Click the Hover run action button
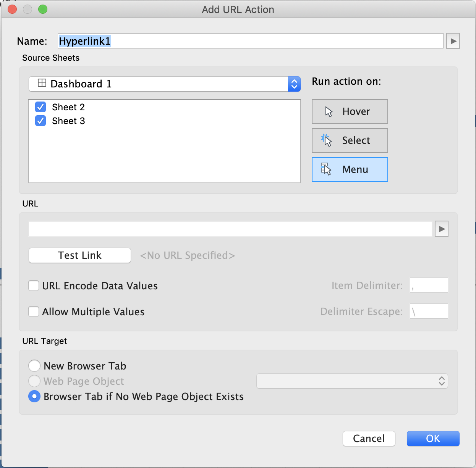Screen dimensions: 476x468 click(x=350, y=111)
